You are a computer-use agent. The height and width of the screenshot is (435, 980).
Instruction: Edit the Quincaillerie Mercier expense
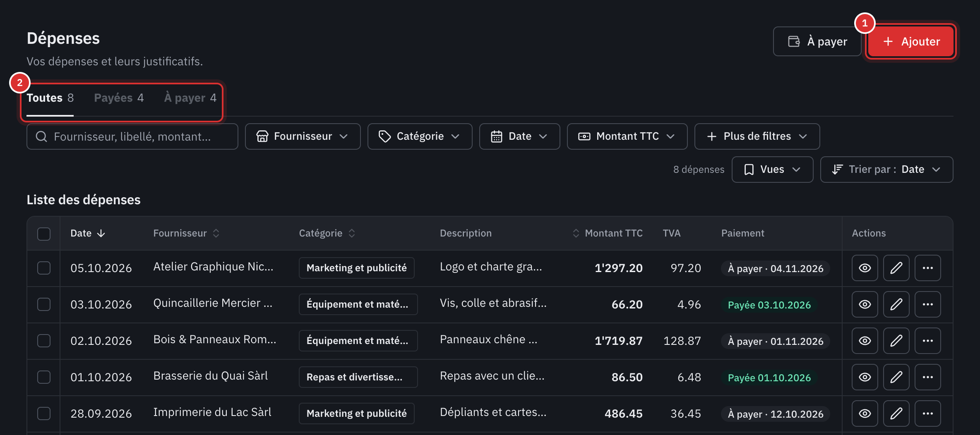coord(896,304)
